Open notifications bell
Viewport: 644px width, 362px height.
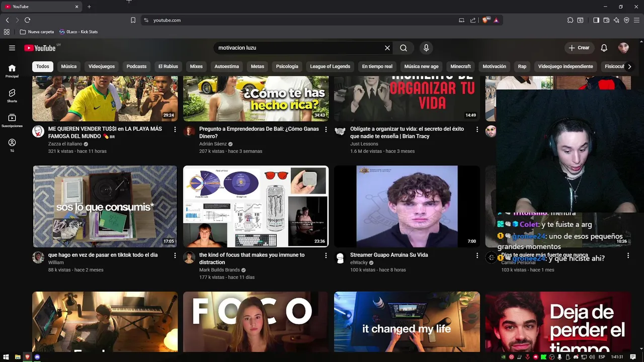604,48
